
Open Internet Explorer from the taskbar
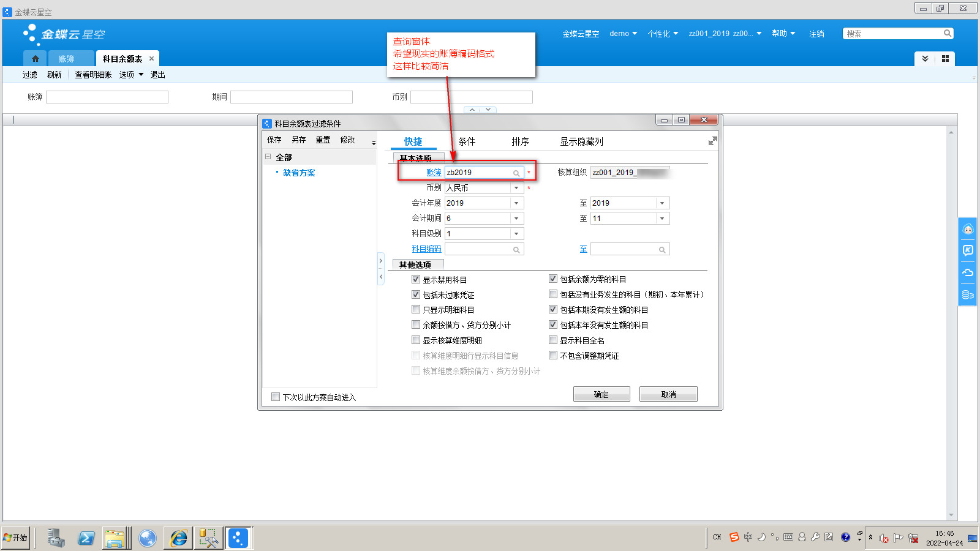tap(179, 538)
